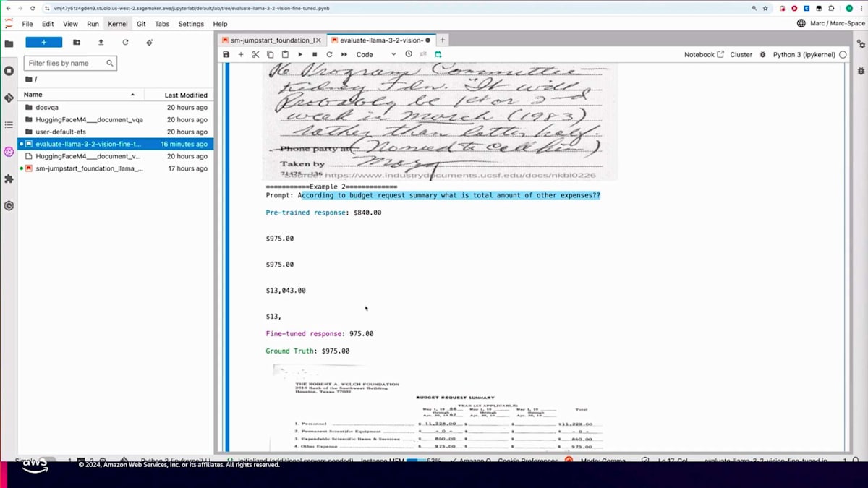Create a new folder in file browser
The image size is (868, 488).
(77, 42)
